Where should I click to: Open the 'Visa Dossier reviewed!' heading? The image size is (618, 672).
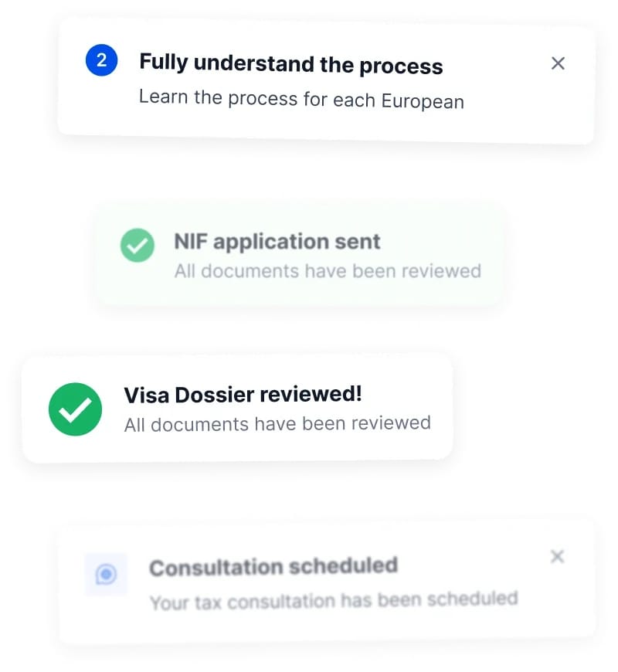coord(243,395)
